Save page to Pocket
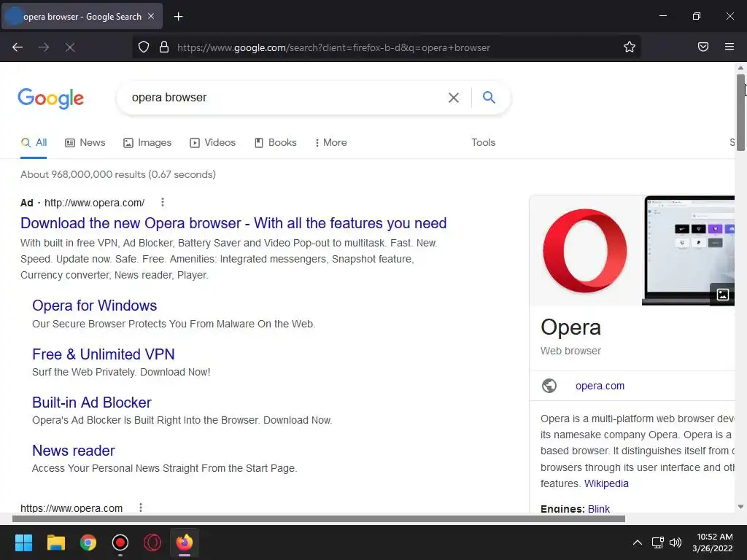This screenshot has width=747, height=560. point(703,47)
